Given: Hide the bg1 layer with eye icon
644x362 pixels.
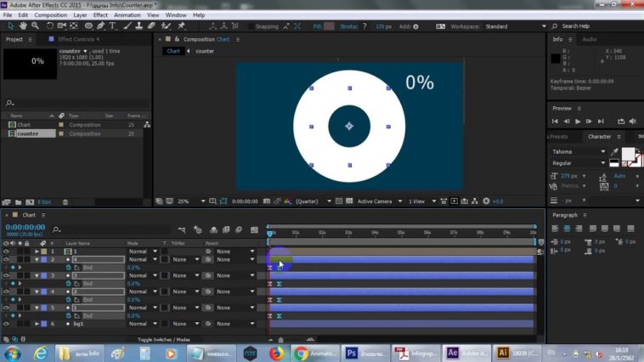Looking at the screenshot, I should 6,324.
